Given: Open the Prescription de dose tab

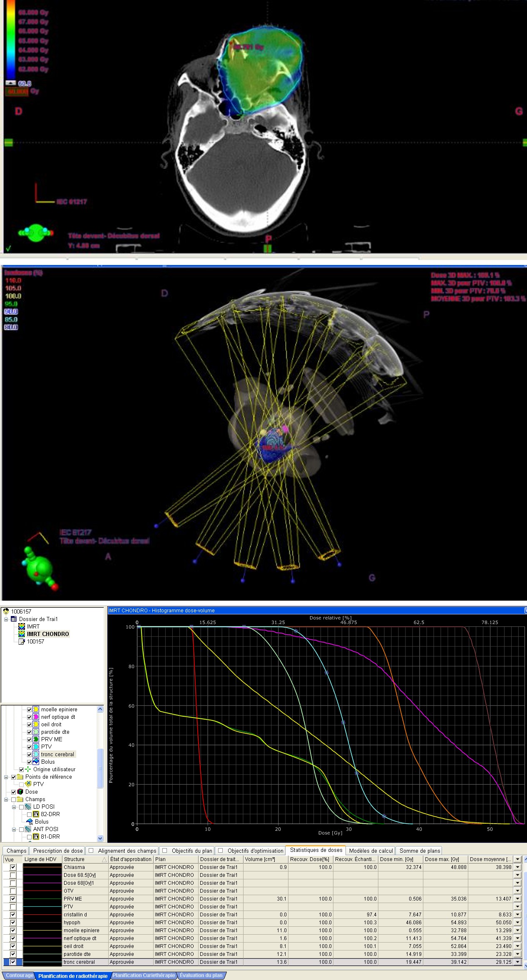Looking at the screenshot, I should click(x=58, y=851).
